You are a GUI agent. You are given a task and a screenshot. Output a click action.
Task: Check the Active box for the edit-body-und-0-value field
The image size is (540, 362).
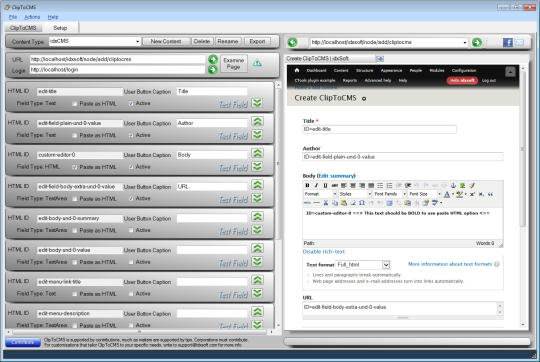pyautogui.click(x=131, y=262)
